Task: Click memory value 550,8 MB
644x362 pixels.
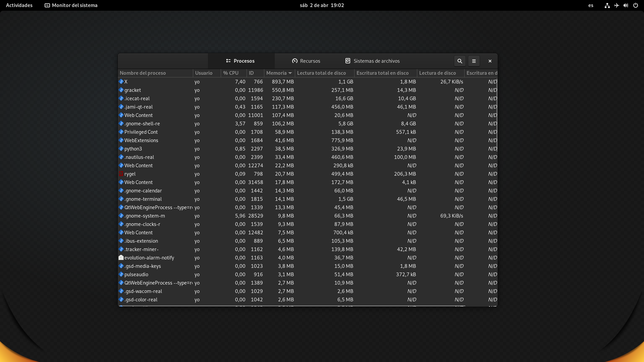Action: [x=283, y=90]
